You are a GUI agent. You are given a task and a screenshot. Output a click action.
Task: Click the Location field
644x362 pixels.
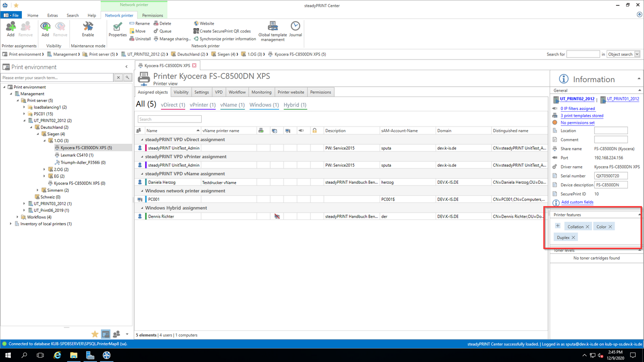pyautogui.click(x=611, y=130)
